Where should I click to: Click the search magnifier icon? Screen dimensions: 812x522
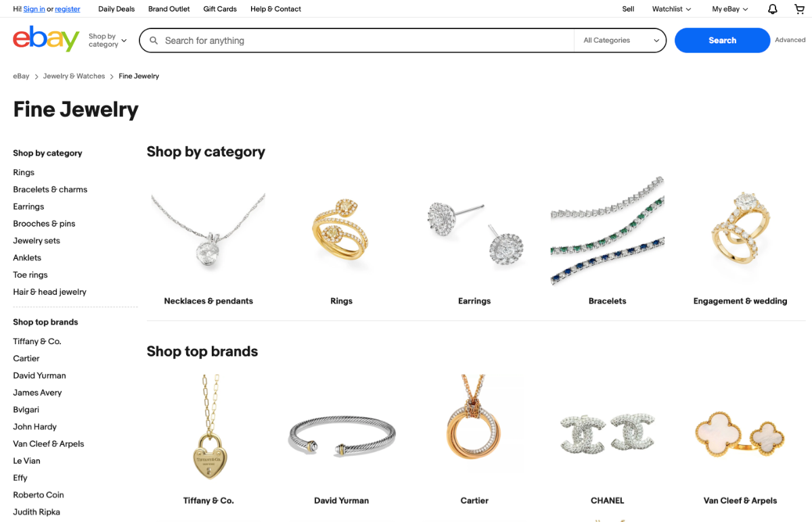coord(154,41)
